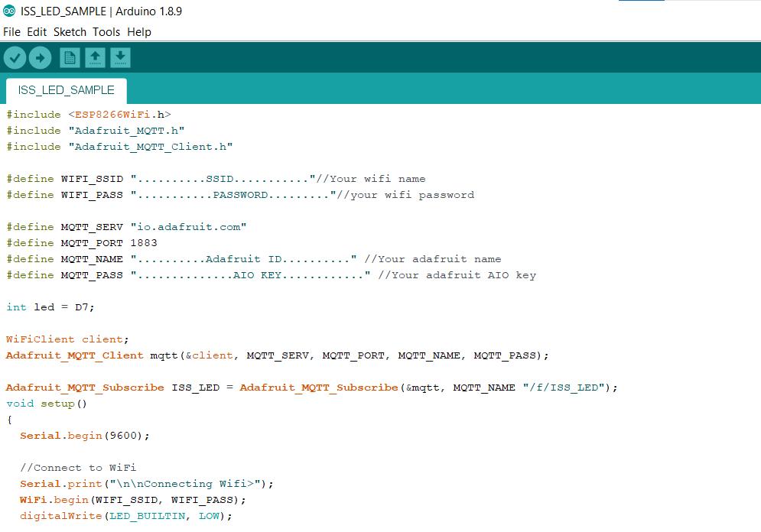
Task: Click the "io.adafruit.com" server string
Action: tap(188, 226)
